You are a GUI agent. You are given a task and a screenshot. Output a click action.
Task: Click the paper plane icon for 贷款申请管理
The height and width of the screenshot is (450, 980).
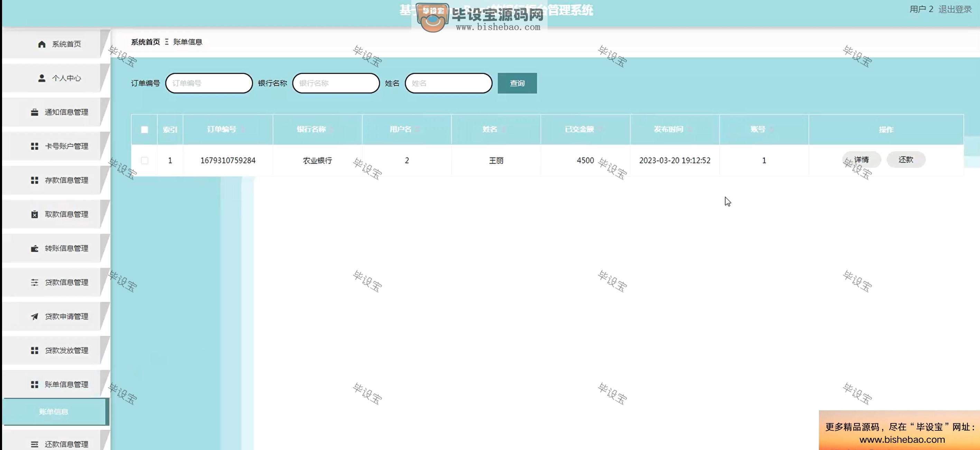point(35,316)
